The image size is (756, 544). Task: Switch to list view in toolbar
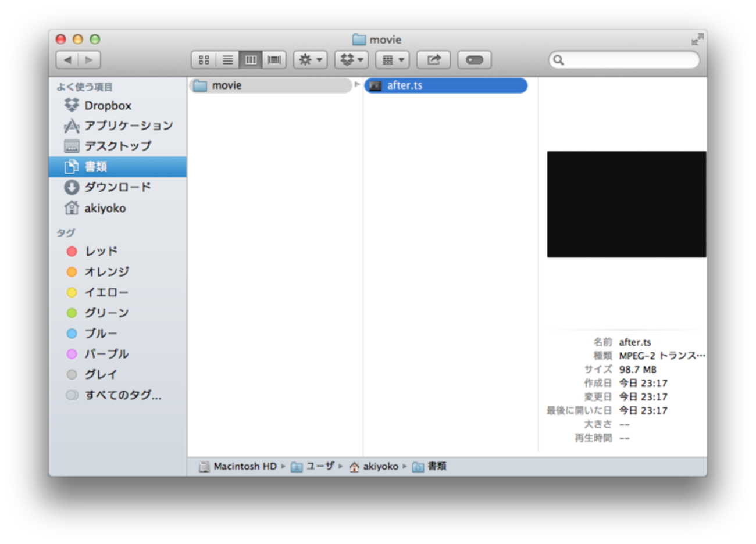(227, 60)
